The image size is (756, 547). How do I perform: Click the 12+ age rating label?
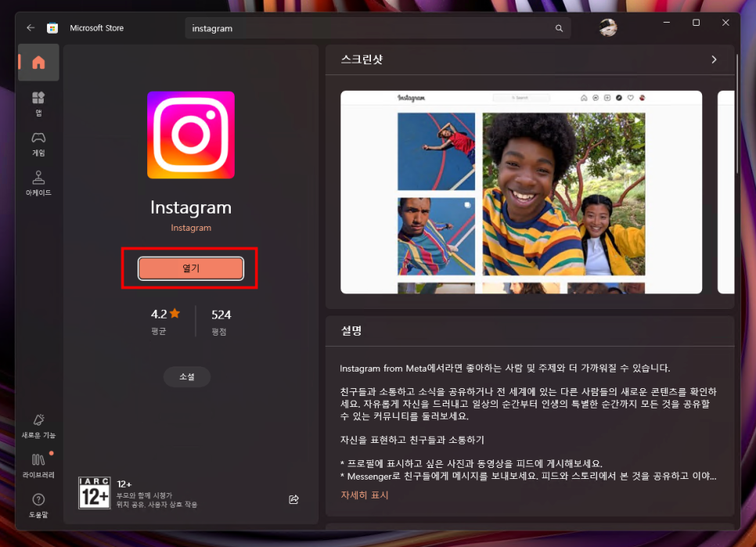pyautogui.click(x=124, y=484)
